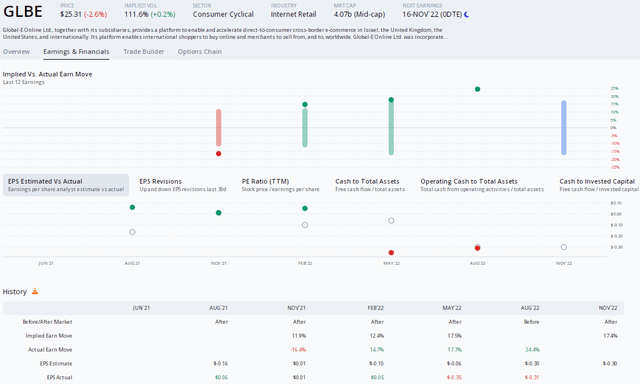Show the Cash to Total Assets chart
Screen dimensions: 640x384
coord(370,185)
